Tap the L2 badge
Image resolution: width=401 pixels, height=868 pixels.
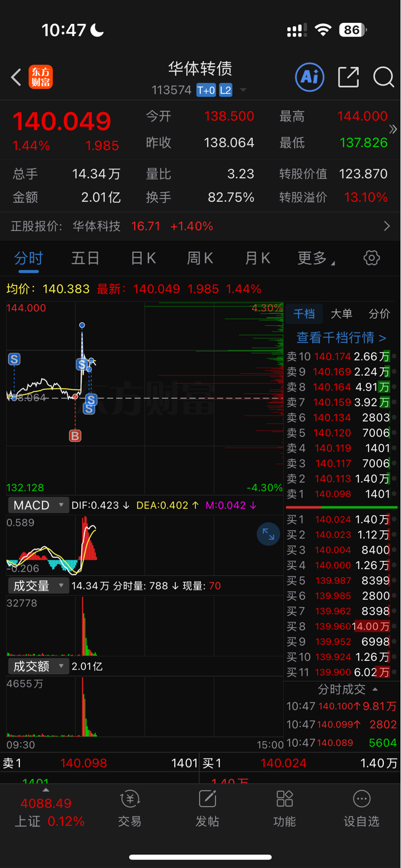point(225,90)
